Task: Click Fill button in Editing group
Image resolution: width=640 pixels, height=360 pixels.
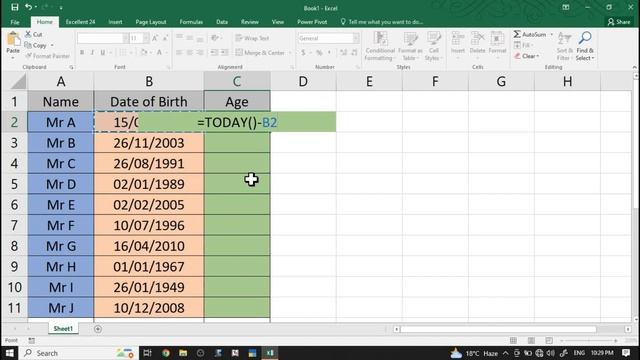Action: [x=523, y=45]
